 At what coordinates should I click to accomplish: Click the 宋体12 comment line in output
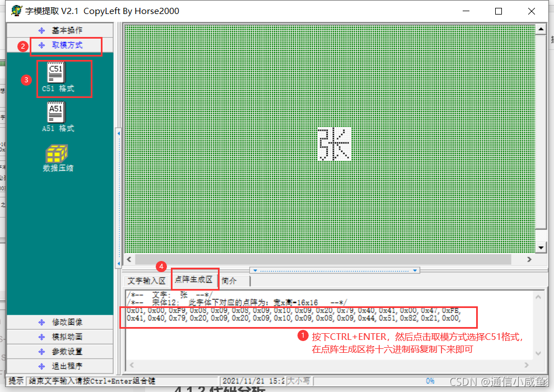(237, 302)
